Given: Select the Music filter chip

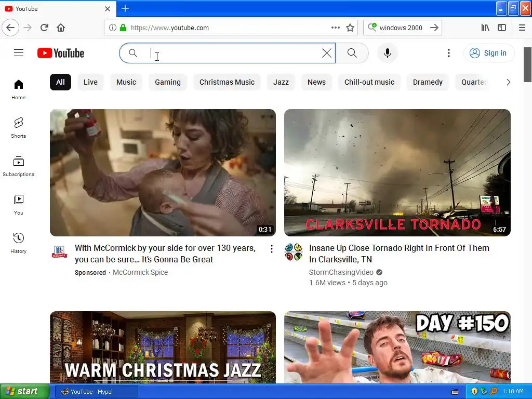Looking at the screenshot, I should pyautogui.click(x=126, y=82).
